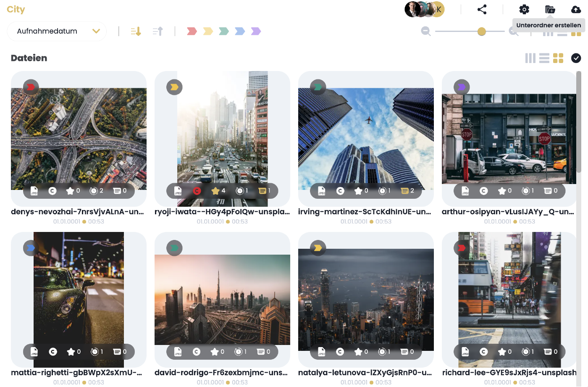This screenshot has height=387, width=588.
Task: Open the red flag marker on denys-nevozhai thumbnail
Action: point(31,87)
